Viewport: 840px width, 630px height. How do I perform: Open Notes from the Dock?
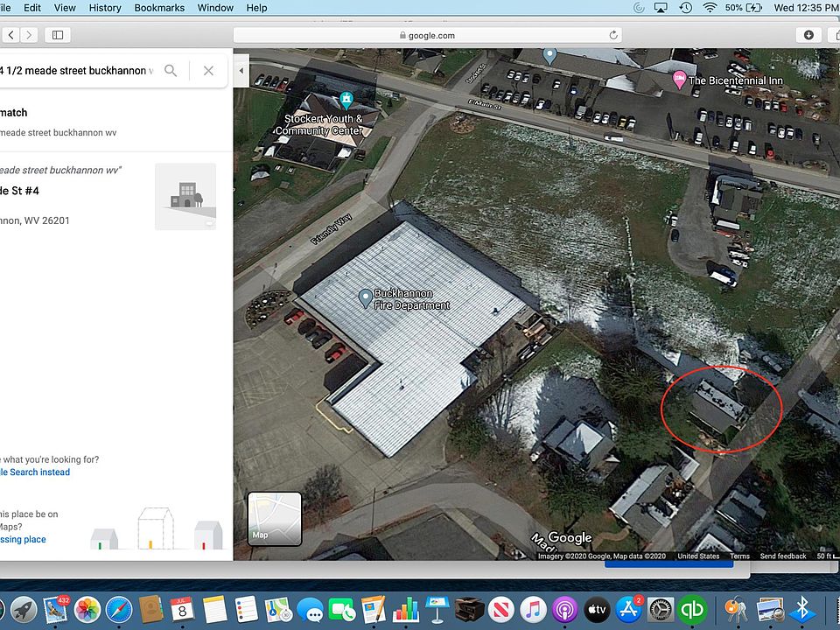(215, 610)
